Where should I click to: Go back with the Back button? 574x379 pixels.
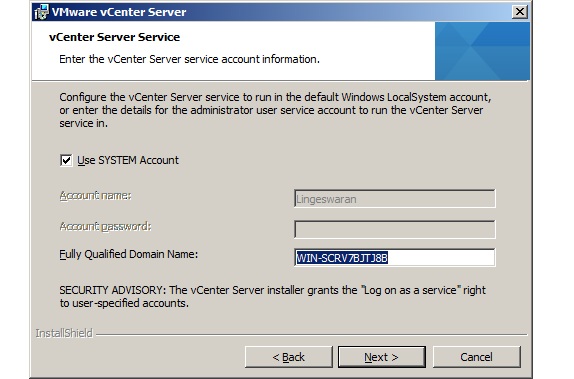288,357
